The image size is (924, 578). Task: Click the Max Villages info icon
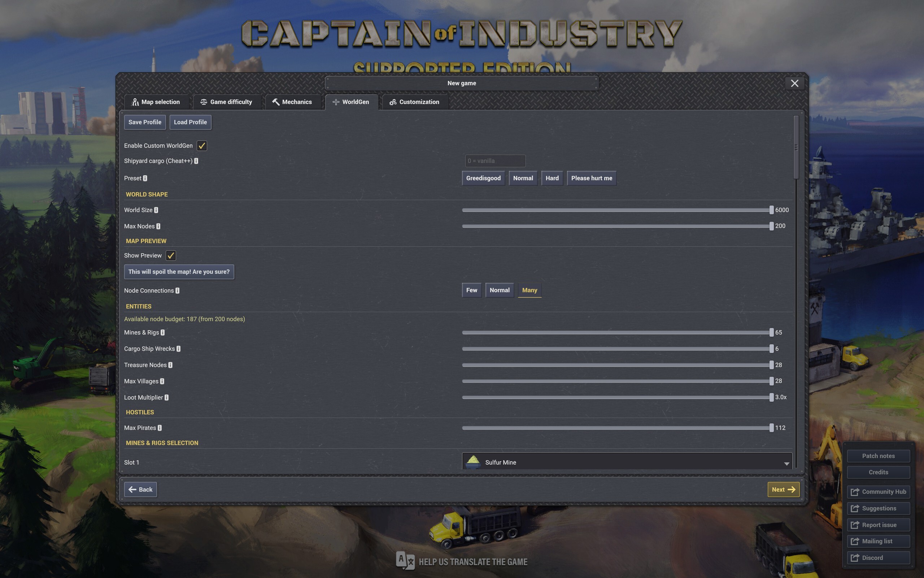[162, 381]
